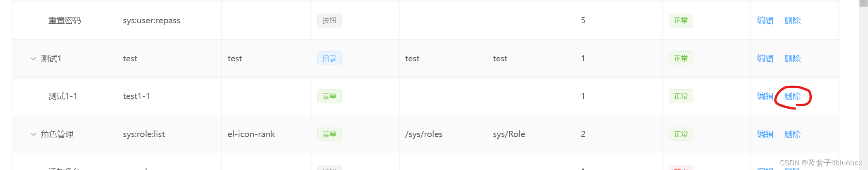Click 删除 for 角色管理 row
The image size is (868, 170).
pyautogui.click(x=792, y=134)
